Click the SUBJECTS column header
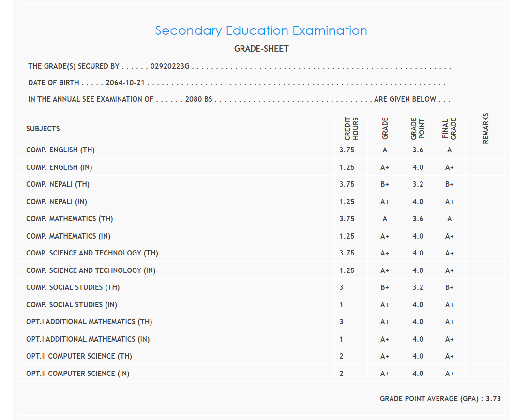 [x=43, y=129]
